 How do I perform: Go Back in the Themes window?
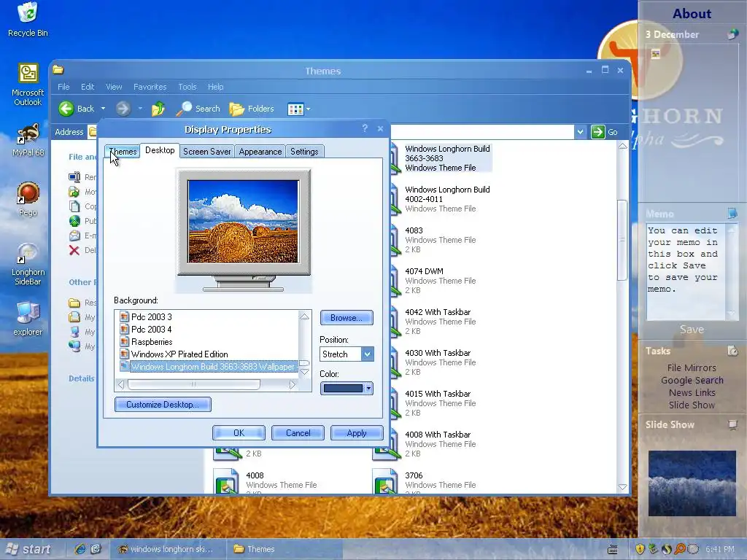pyautogui.click(x=77, y=109)
